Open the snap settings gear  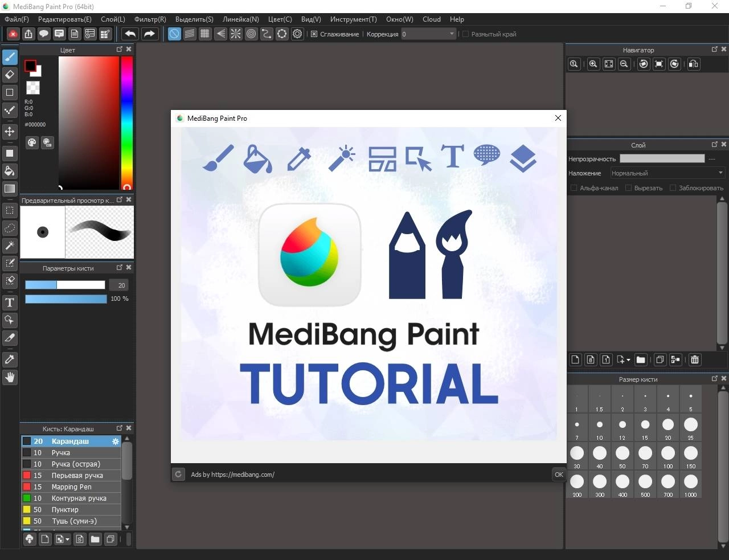(297, 34)
